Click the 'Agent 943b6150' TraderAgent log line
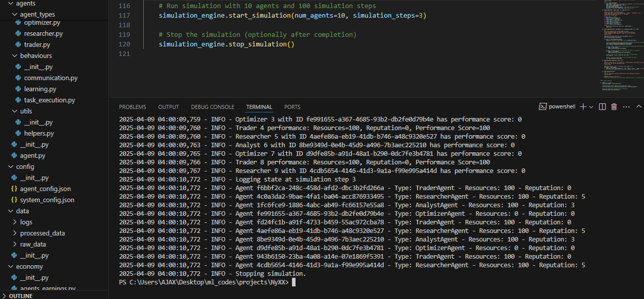 point(345,257)
